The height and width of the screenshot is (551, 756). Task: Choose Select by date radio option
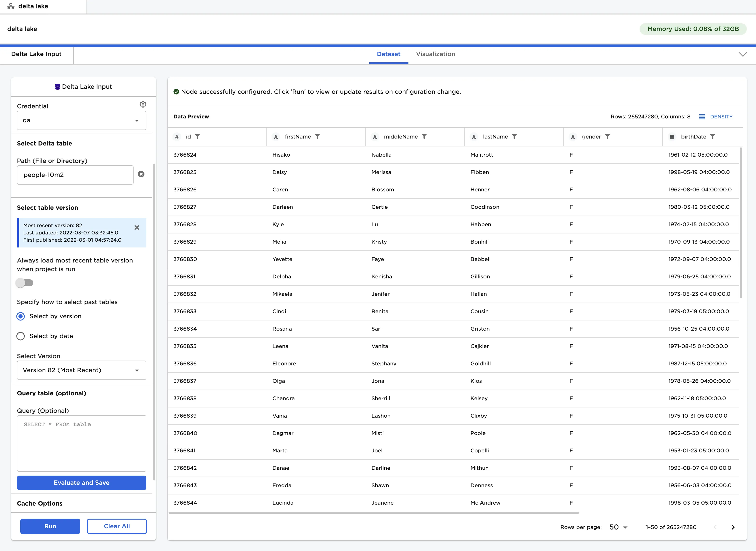pos(21,336)
